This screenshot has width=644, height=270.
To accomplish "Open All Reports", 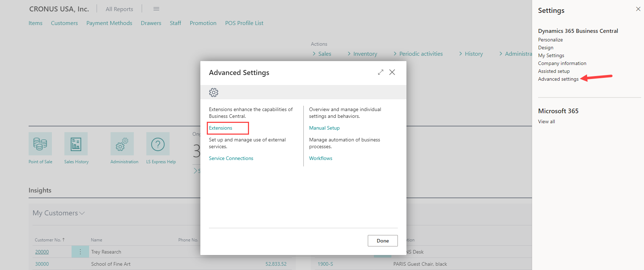I will click(119, 9).
